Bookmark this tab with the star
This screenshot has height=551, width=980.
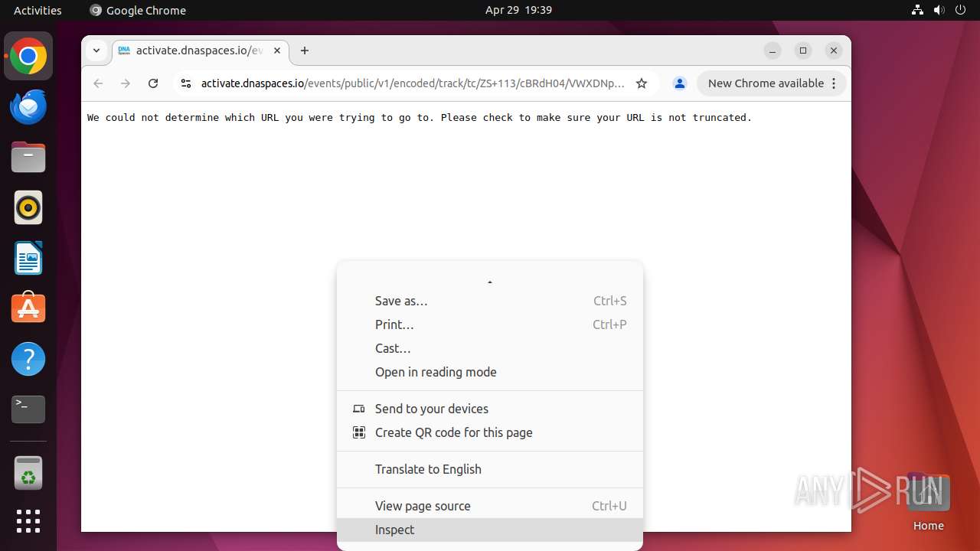[x=642, y=83]
